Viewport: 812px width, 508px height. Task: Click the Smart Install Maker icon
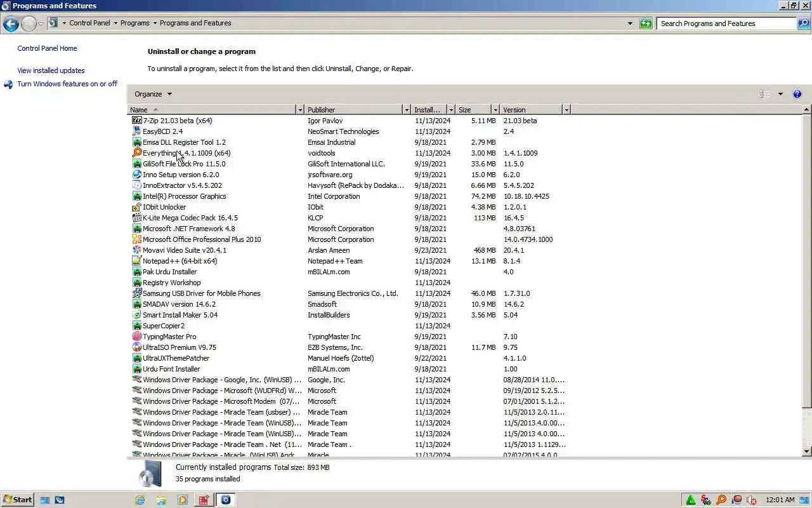pos(137,315)
